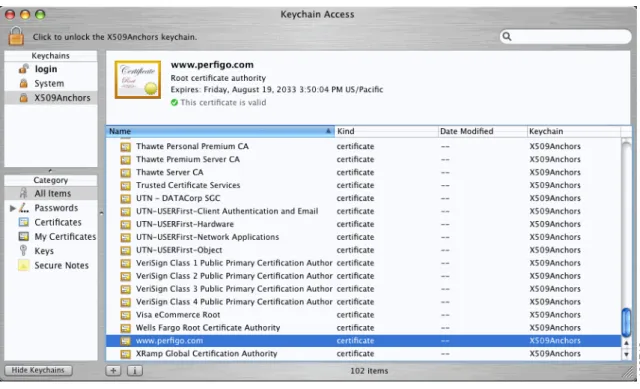Select Thawte Server CA row
The height and width of the screenshot is (389, 640).
364,172
